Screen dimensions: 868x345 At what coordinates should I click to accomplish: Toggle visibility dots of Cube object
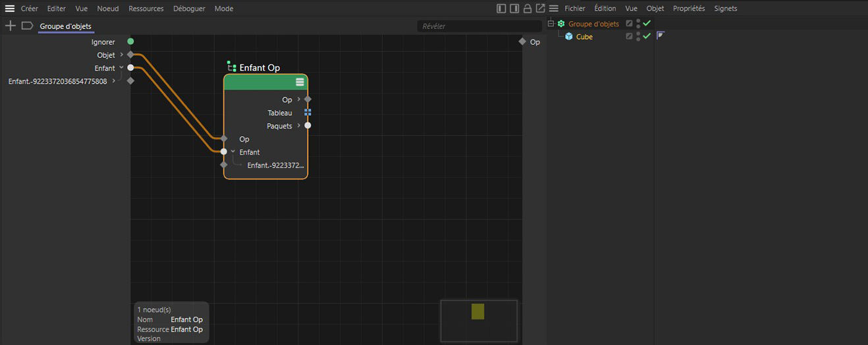(x=638, y=36)
